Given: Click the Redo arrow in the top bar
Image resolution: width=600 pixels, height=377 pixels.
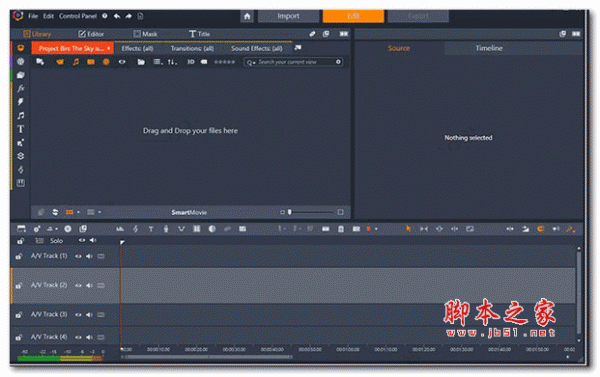Looking at the screenshot, I should tap(129, 16).
